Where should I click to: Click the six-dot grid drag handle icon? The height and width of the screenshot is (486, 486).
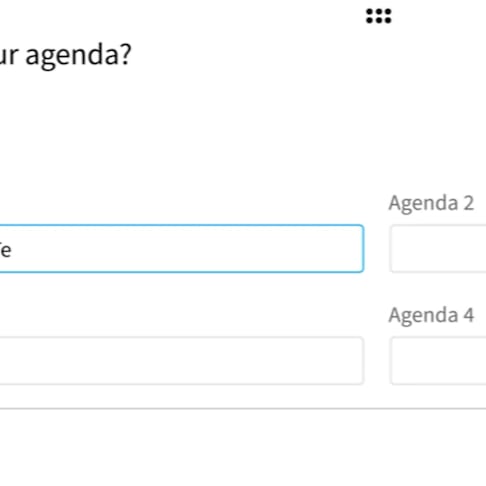click(x=379, y=16)
